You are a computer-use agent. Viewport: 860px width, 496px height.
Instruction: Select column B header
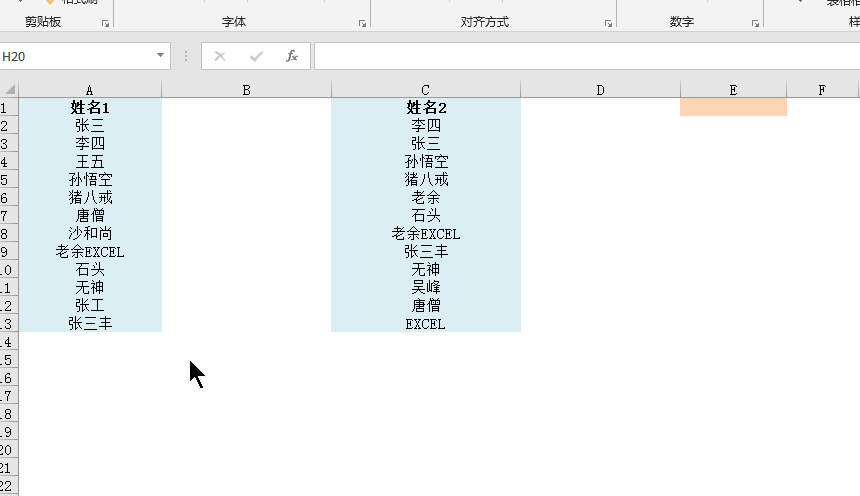(x=246, y=89)
